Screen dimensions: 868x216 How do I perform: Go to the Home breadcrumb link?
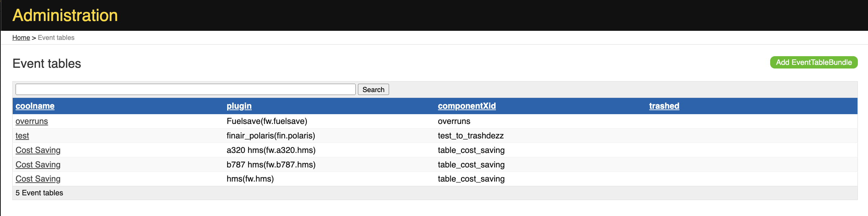21,38
